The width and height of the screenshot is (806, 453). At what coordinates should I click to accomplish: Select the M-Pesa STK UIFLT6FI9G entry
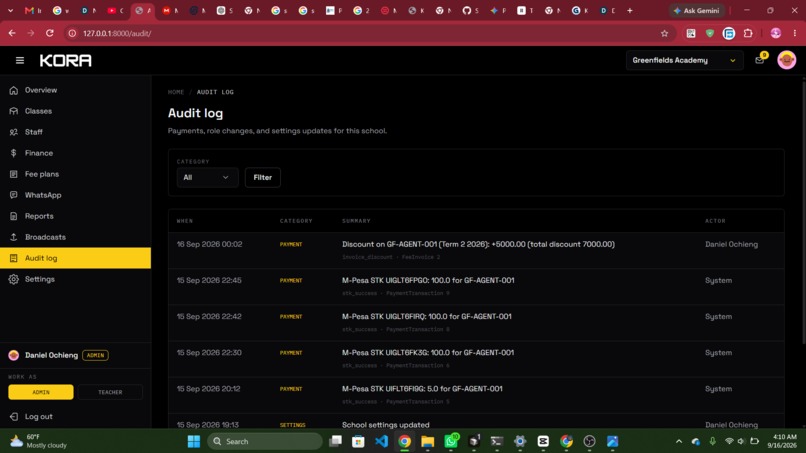pos(422,389)
